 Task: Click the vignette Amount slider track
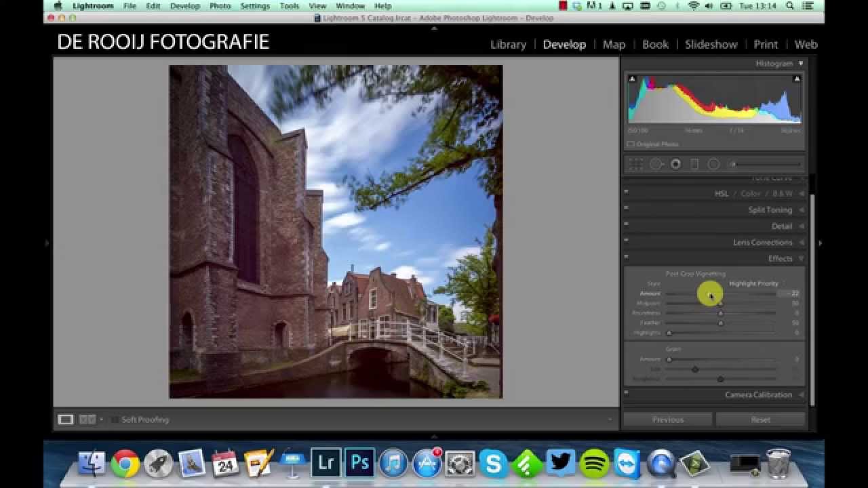click(720, 293)
